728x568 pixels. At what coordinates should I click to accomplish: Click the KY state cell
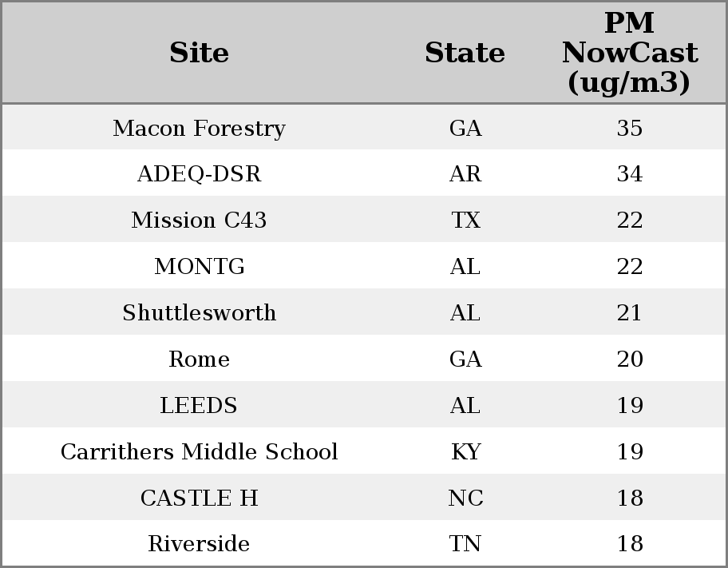[465, 451]
